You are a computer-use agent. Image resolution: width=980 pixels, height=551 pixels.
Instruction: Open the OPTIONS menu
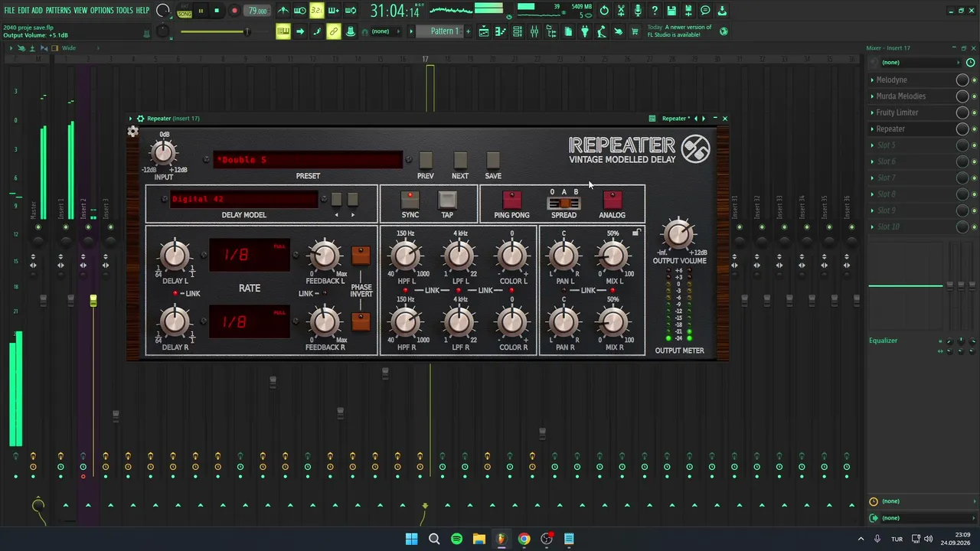[102, 11]
